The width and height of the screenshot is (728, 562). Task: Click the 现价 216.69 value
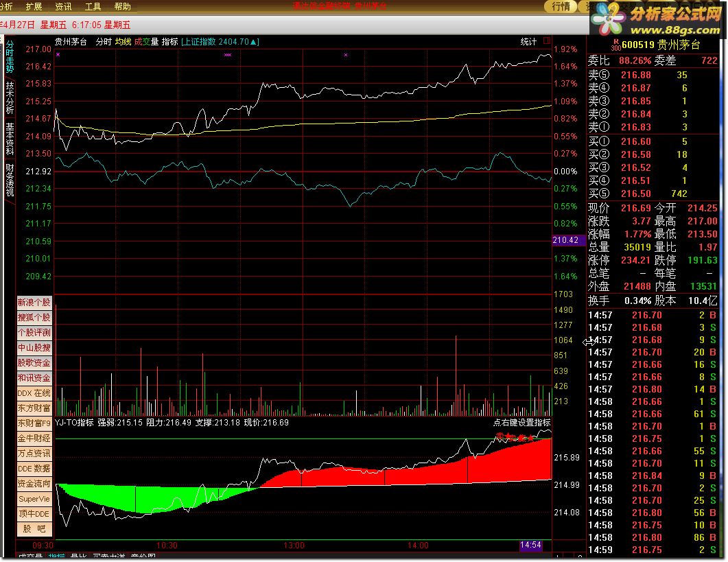(x=636, y=208)
